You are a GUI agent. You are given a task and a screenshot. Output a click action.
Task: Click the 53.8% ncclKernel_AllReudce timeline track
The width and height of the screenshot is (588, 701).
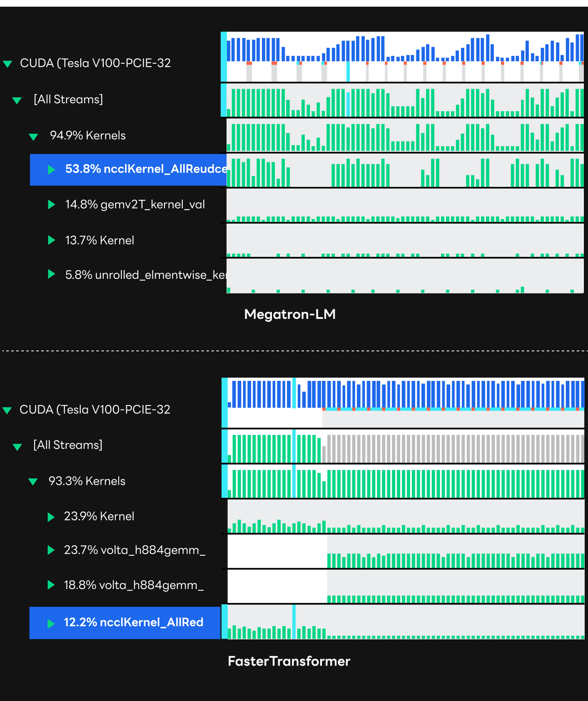[x=405, y=171]
